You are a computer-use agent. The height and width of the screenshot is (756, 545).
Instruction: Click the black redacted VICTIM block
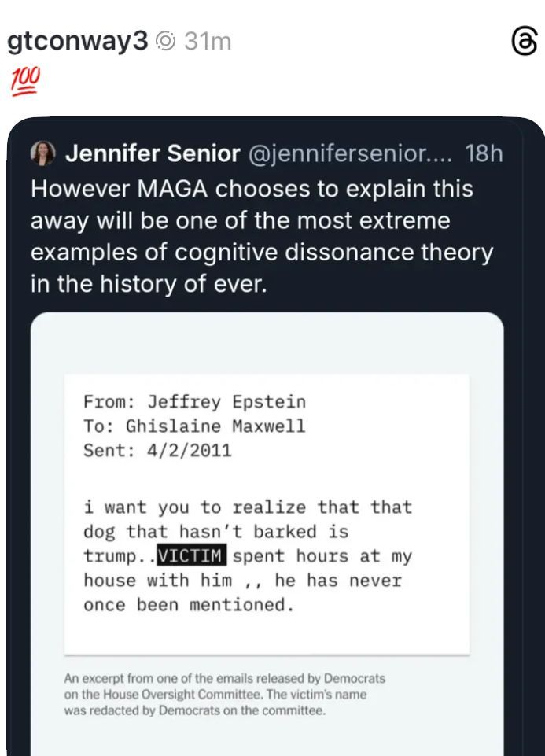(192, 556)
